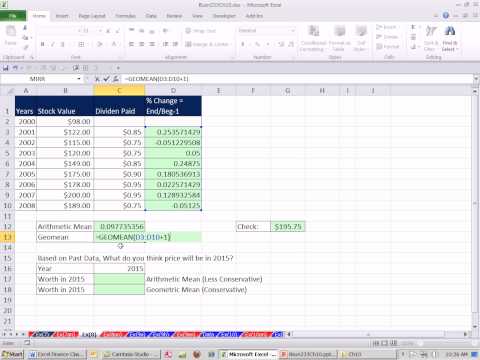Open the Formulas ribbon tab
This screenshot has width=480, height=360.
coord(125,16)
